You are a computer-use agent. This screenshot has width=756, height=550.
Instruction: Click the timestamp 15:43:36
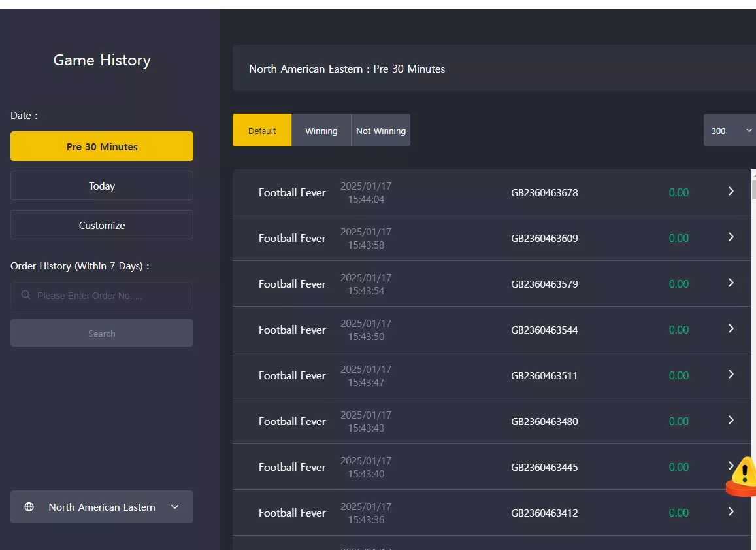click(366, 520)
